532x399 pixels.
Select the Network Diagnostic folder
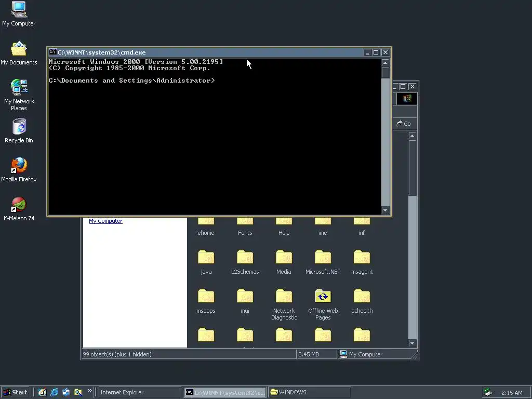284,304
